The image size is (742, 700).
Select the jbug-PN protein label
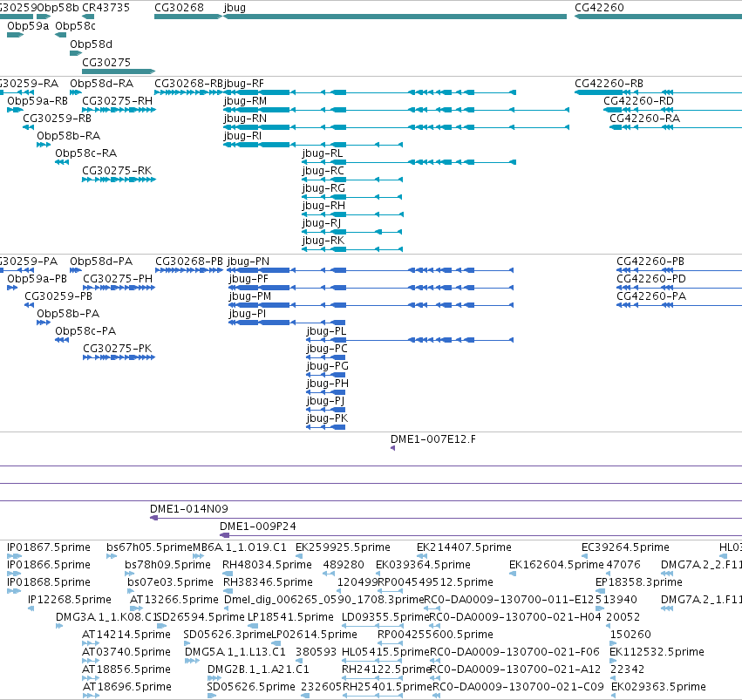[x=248, y=262]
